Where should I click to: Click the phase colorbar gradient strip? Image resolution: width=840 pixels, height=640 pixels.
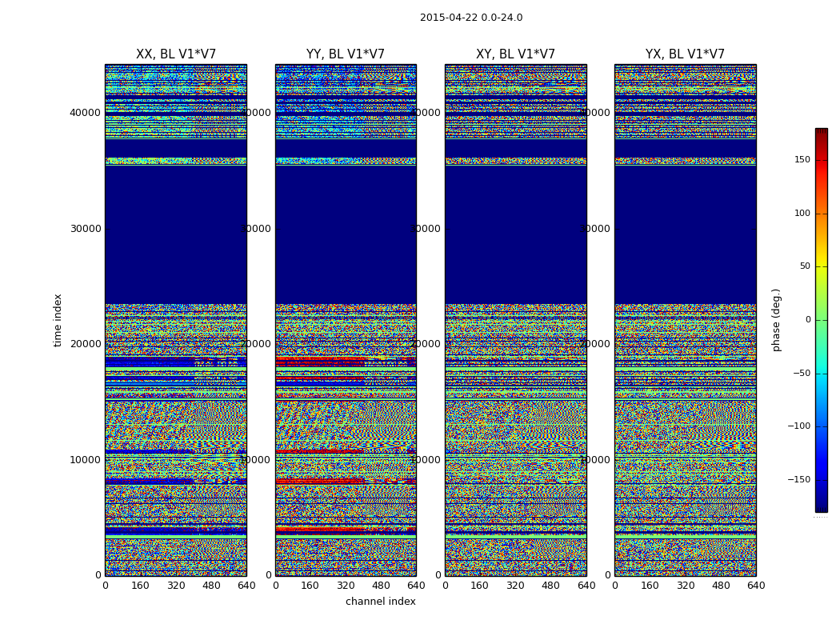tap(822, 320)
